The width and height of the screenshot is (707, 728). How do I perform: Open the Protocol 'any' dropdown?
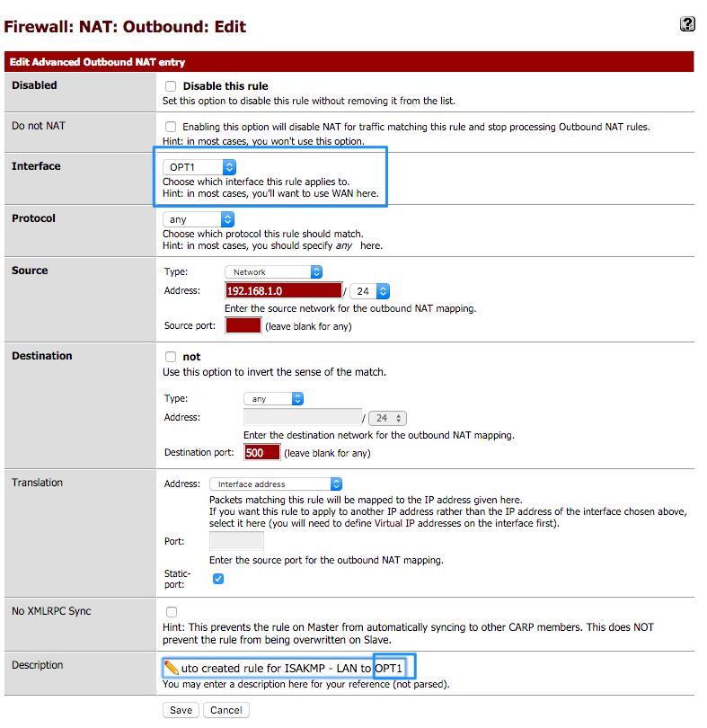coord(199,219)
